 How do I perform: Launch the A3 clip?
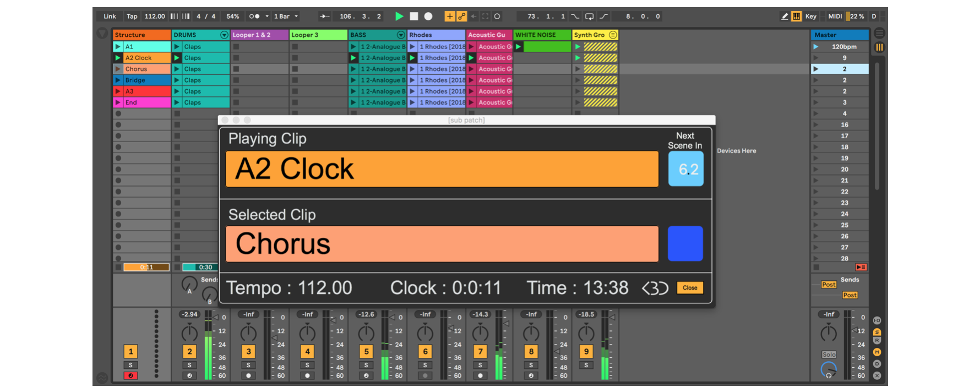tap(118, 91)
